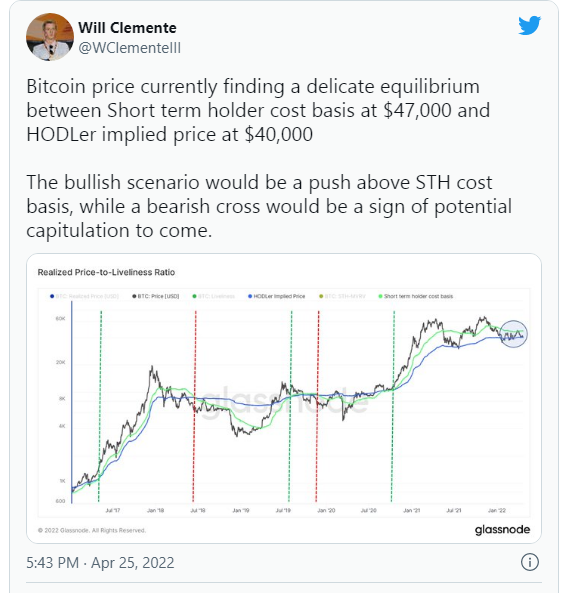Click the green dashed line near Jul '19
This screenshot has width=564, height=593.
[x=291, y=407]
